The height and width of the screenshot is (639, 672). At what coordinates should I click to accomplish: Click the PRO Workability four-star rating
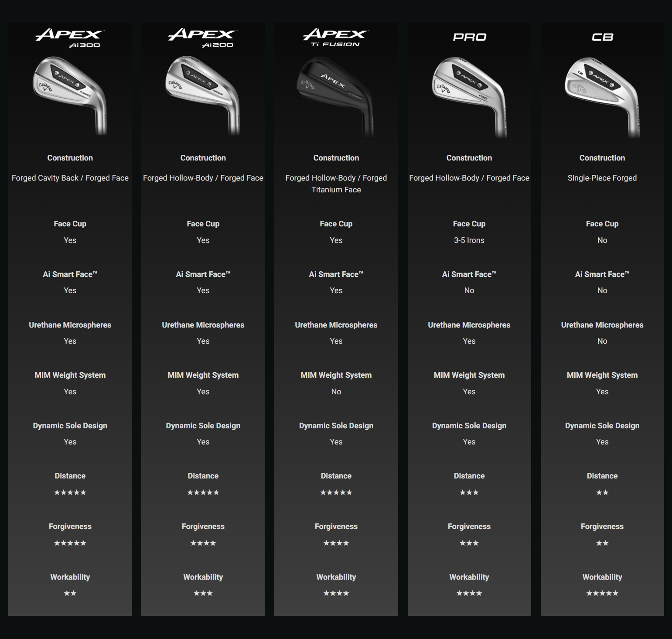(x=469, y=593)
